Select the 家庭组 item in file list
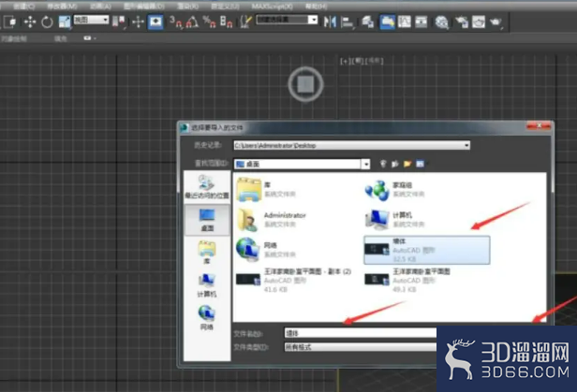Screen dimensions: 577x392 395,190
